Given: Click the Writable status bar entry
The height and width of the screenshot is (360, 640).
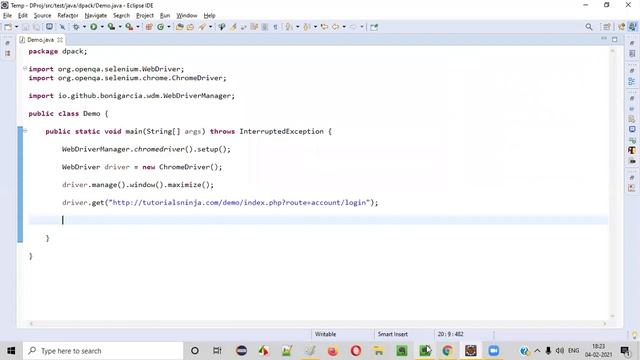Looking at the screenshot, I should (x=325, y=334).
